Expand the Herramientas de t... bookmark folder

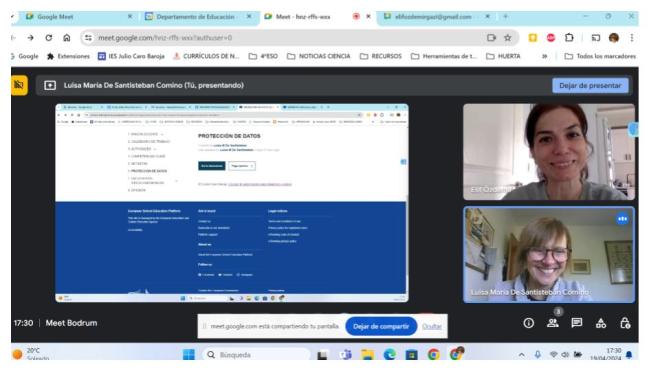tap(444, 56)
